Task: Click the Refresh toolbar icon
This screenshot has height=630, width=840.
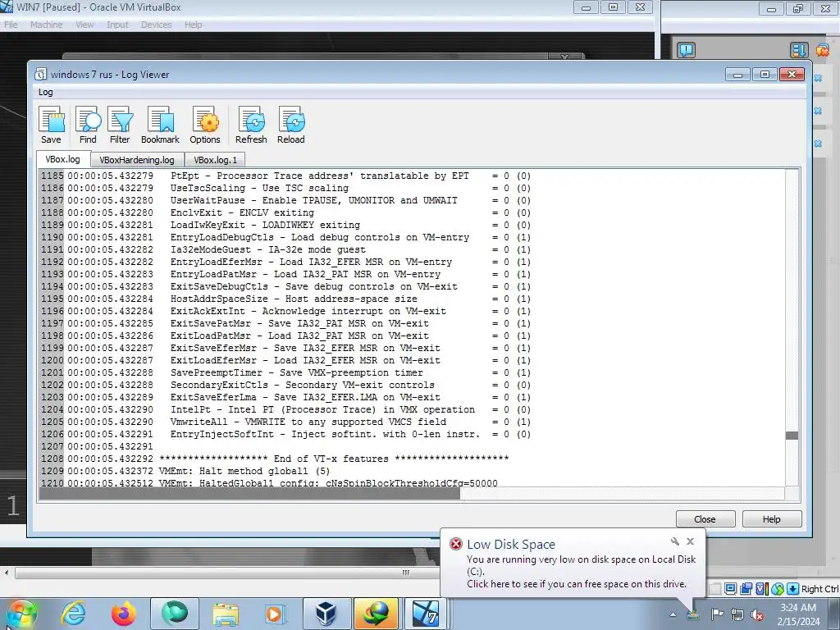Action: 251,125
